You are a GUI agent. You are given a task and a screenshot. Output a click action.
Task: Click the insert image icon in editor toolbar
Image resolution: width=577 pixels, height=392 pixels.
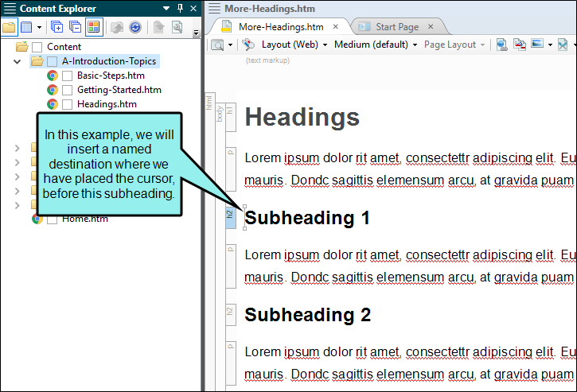pyautogui.click(x=537, y=45)
